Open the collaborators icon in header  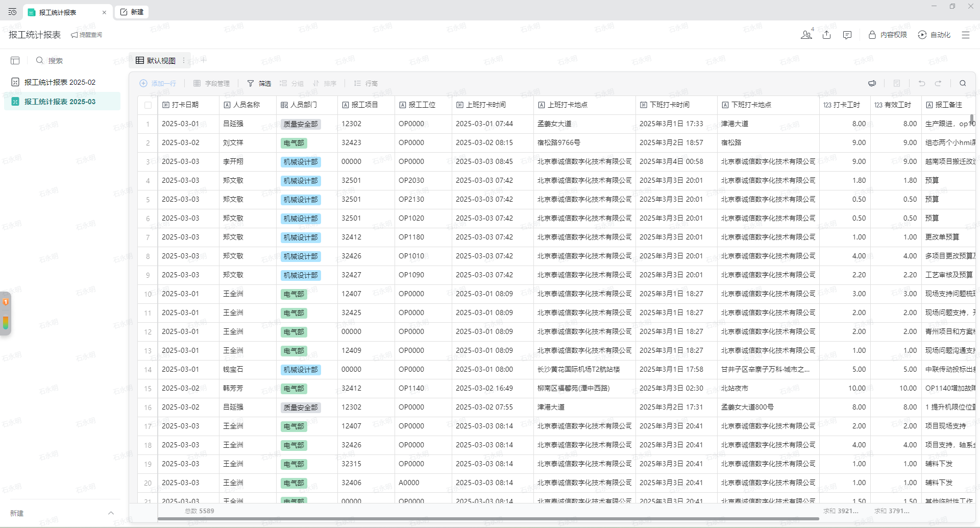pos(806,35)
